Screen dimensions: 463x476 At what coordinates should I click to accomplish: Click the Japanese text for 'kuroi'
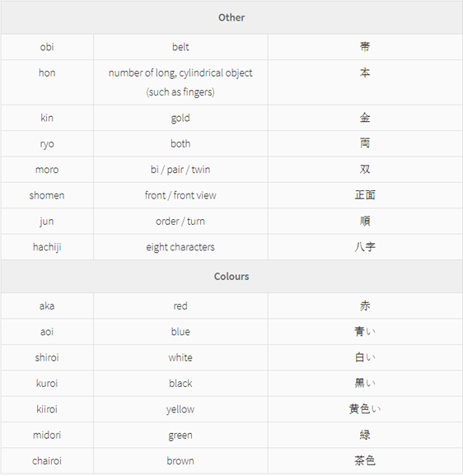pyautogui.click(x=365, y=383)
